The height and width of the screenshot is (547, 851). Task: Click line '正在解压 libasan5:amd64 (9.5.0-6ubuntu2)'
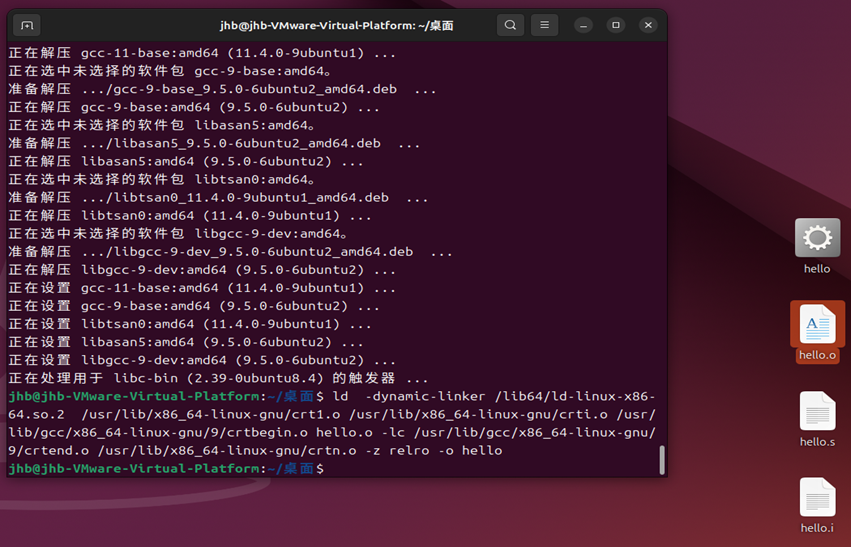tap(186, 162)
